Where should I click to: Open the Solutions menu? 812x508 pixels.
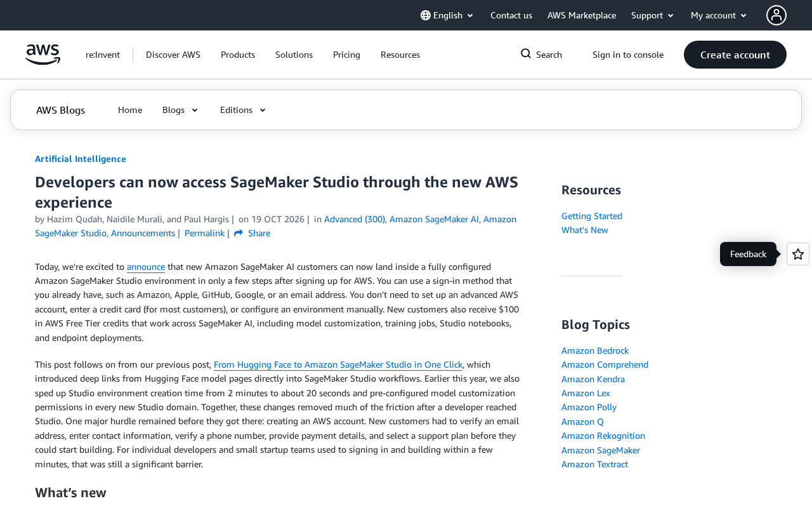coord(294,55)
